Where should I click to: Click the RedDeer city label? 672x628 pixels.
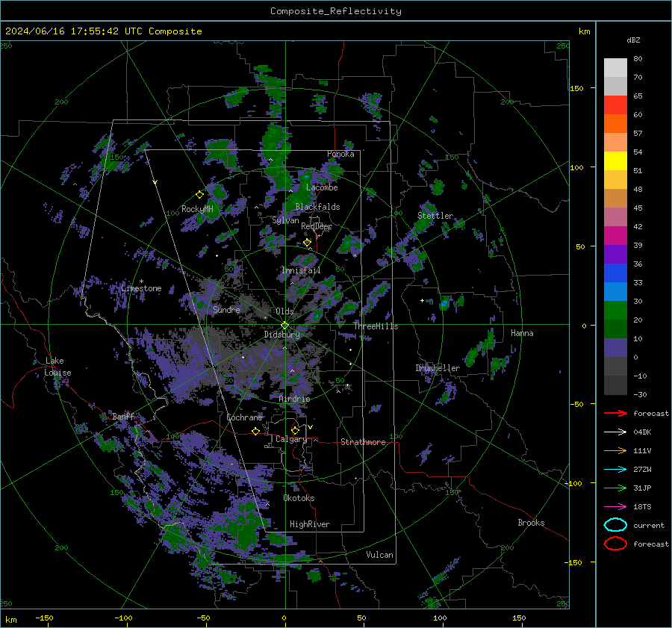[317, 226]
